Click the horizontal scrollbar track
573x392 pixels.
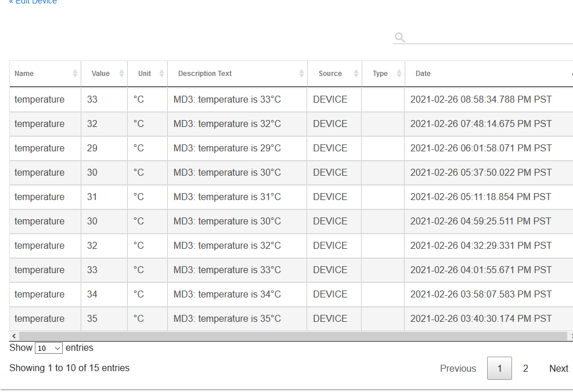point(290,336)
